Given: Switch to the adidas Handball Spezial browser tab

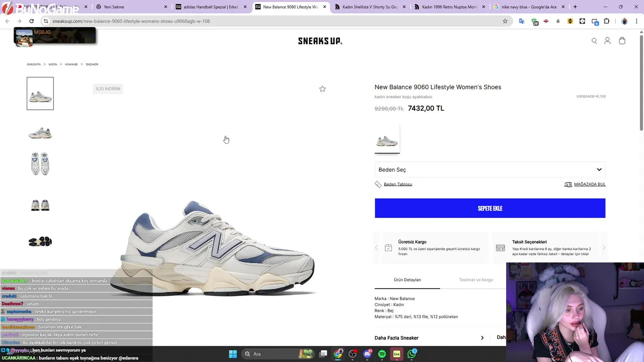Looking at the screenshot, I should [x=210, y=7].
